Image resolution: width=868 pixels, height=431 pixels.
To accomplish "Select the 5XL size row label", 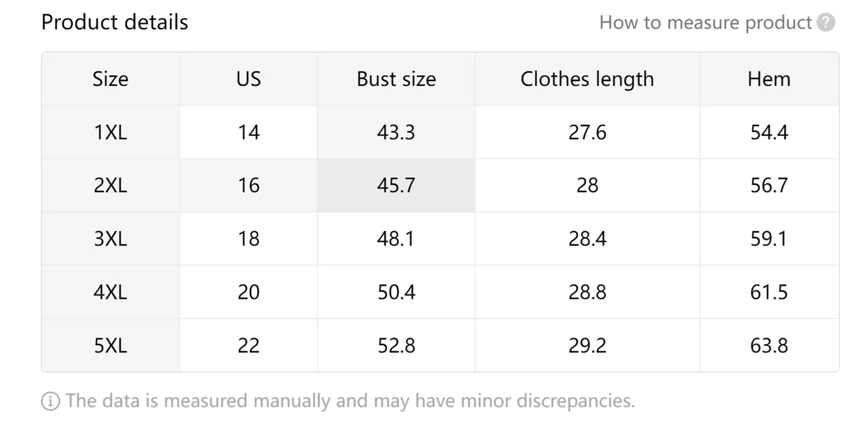I will click(110, 345).
